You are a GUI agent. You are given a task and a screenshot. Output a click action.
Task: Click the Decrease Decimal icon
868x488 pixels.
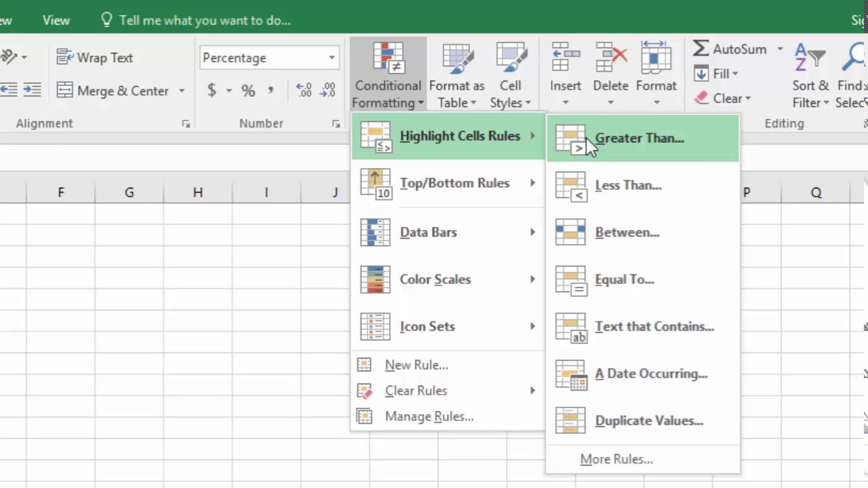328,90
